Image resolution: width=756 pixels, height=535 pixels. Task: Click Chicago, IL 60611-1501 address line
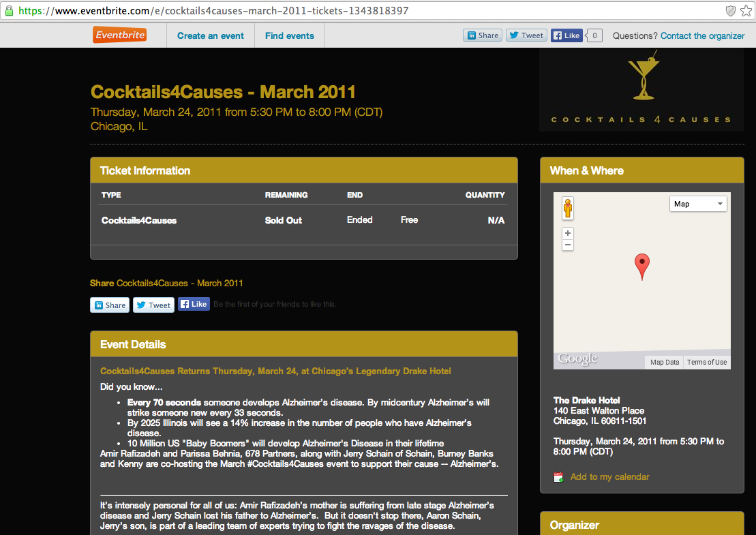(x=600, y=421)
